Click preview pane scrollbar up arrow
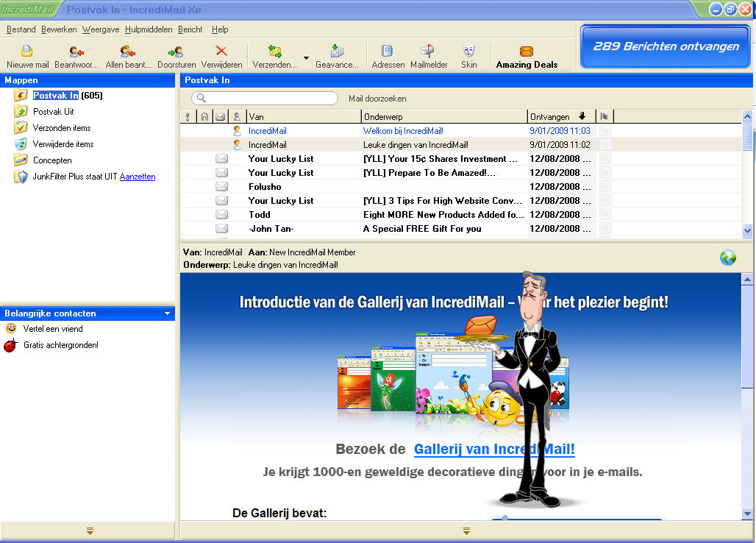The height and width of the screenshot is (543, 756). tap(747, 279)
